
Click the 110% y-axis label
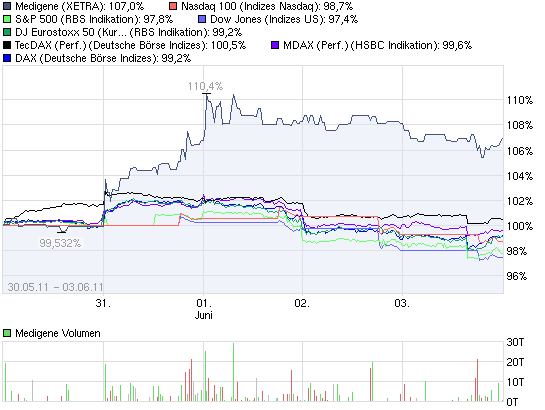click(x=520, y=100)
